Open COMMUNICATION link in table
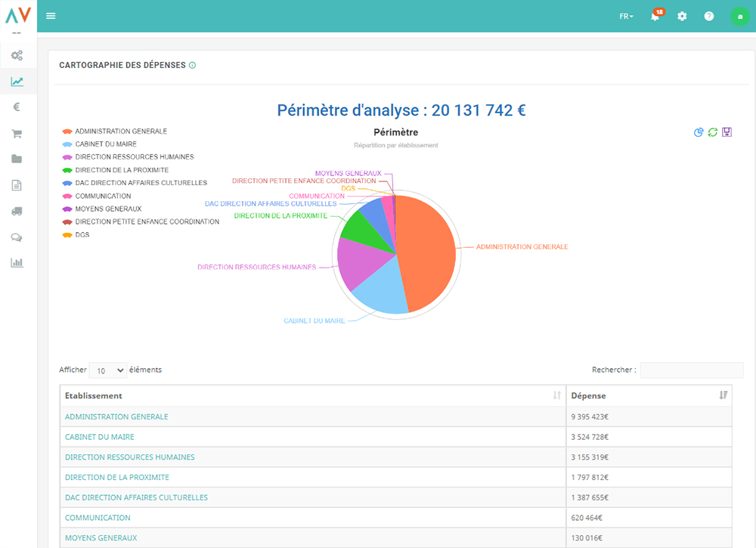This screenshot has width=756, height=548. pyautogui.click(x=98, y=518)
